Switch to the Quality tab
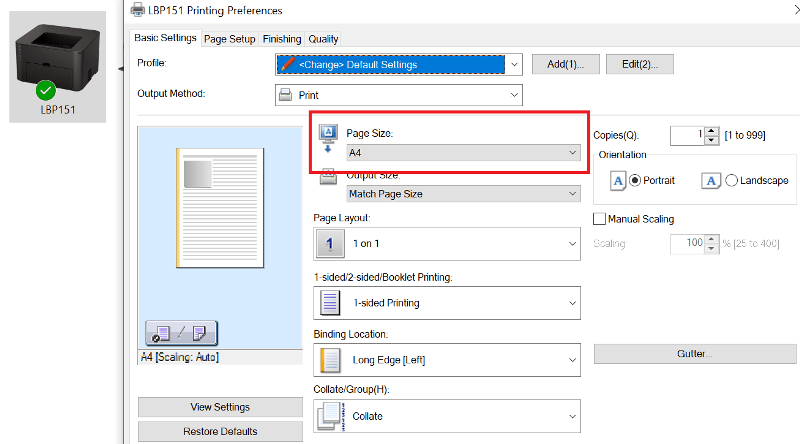The image size is (800, 444). (x=323, y=39)
